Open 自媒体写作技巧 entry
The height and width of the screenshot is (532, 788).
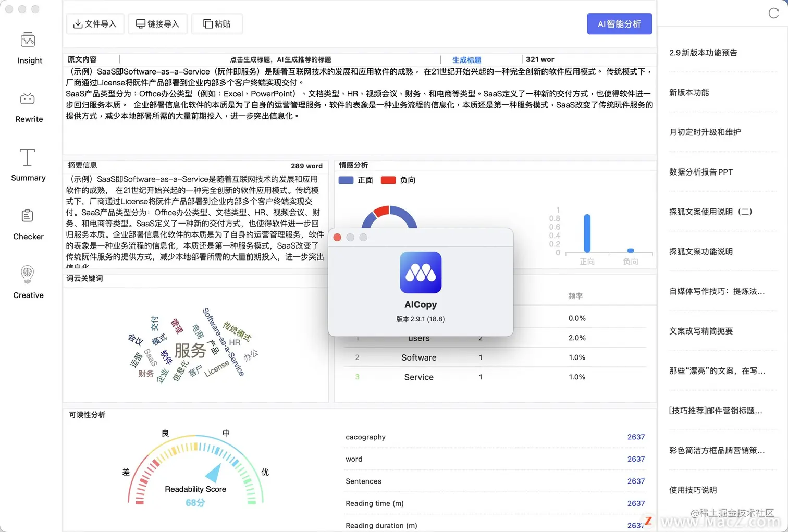(717, 291)
